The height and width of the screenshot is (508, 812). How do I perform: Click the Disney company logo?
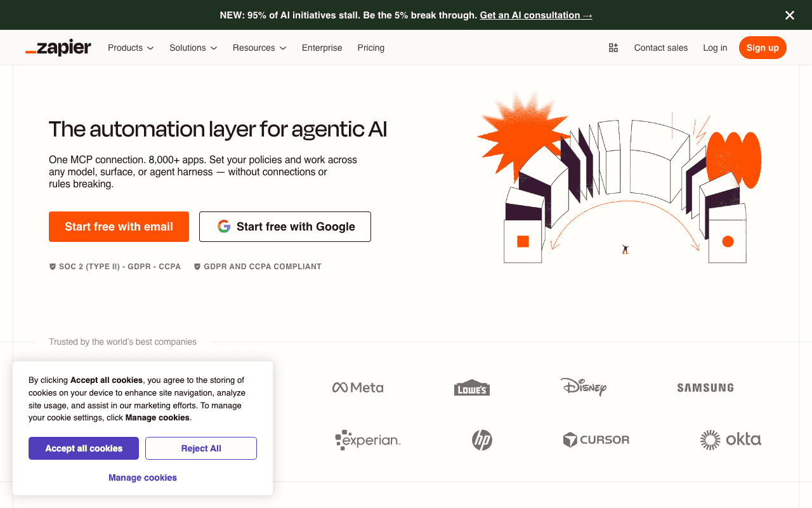click(584, 387)
